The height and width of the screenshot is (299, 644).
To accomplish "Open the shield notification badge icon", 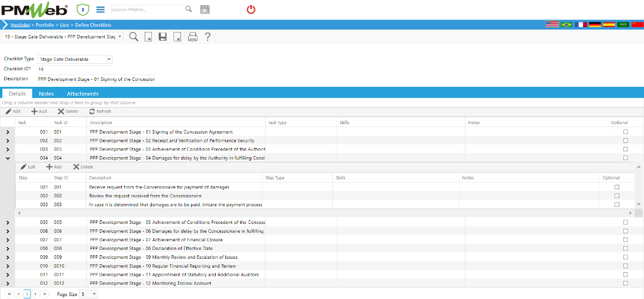I will (83, 9).
